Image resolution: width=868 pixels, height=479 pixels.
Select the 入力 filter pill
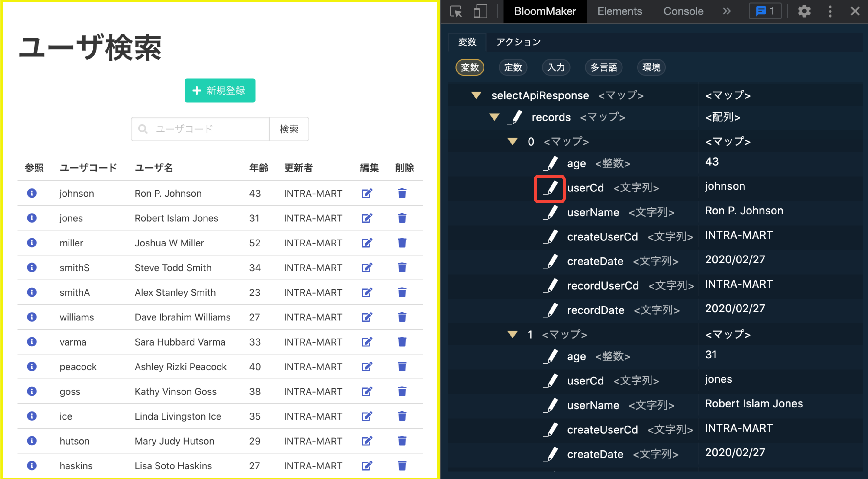pos(556,67)
